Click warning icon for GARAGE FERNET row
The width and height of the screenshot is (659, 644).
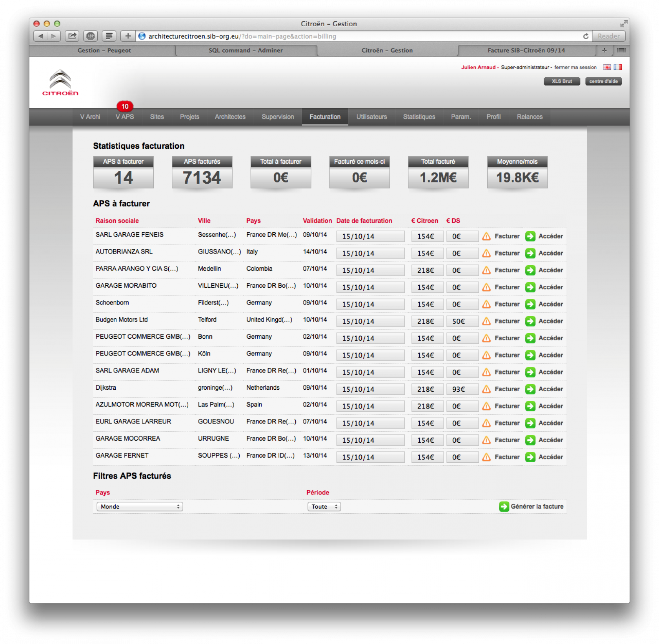pyautogui.click(x=486, y=457)
